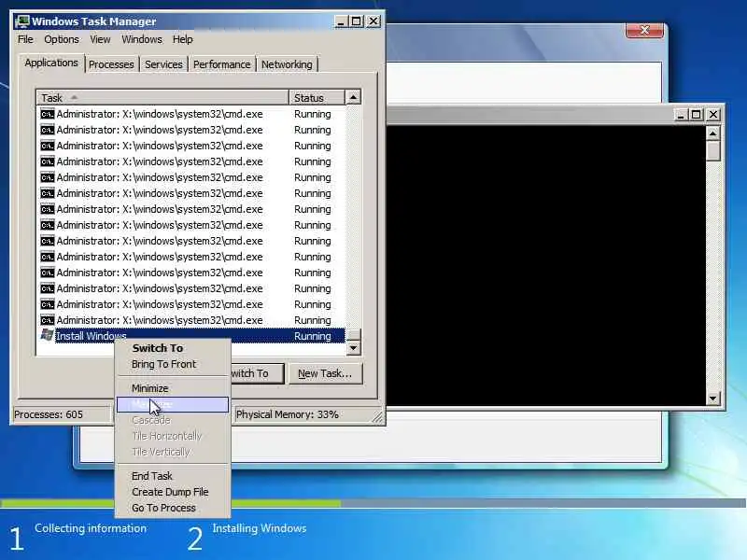Close the Windows Task Manager window
The width and height of the screenshot is (747, 560).
[x=373, y=21]
